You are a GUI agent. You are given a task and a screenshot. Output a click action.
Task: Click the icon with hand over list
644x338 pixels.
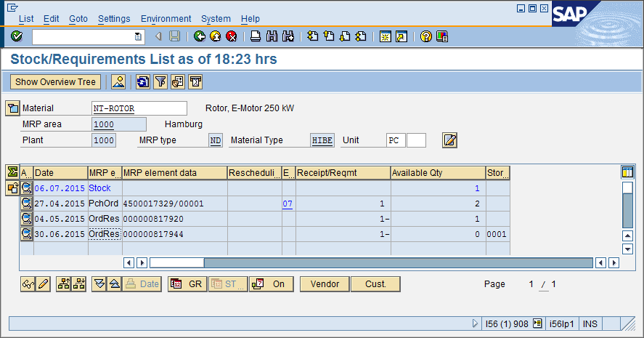(x=178, y=82)
